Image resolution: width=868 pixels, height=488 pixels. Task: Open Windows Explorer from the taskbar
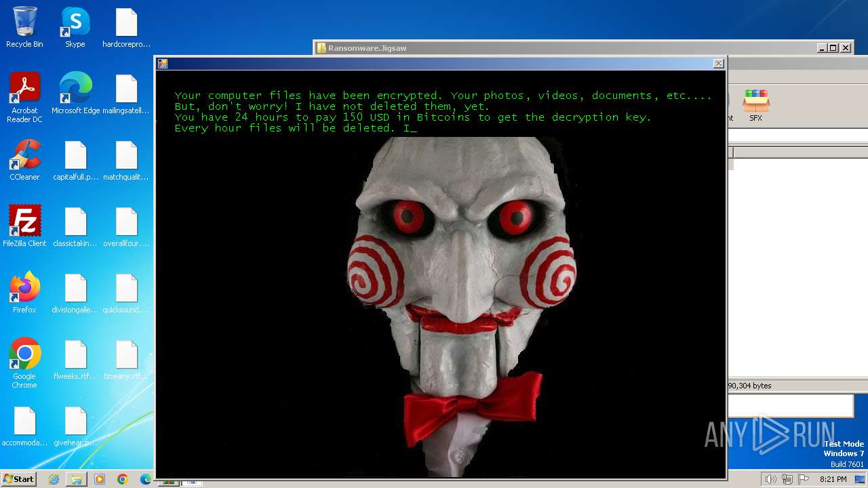point(77,479)
